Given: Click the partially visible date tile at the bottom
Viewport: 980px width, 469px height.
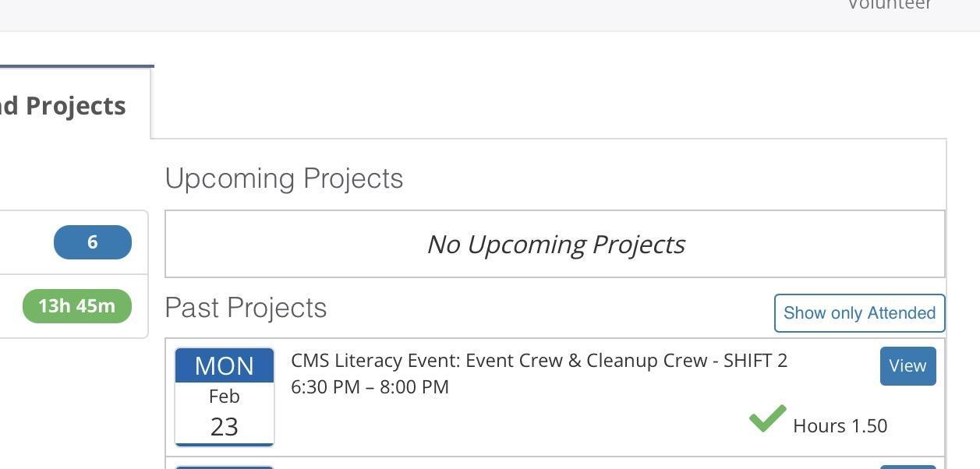Looking at the screenshot, I should tap(225, 467).
